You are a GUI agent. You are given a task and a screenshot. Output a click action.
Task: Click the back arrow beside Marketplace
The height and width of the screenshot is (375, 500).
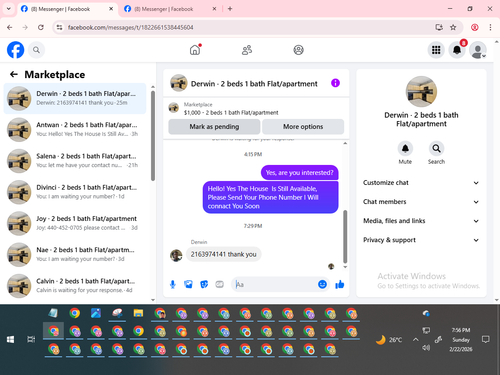14,74
